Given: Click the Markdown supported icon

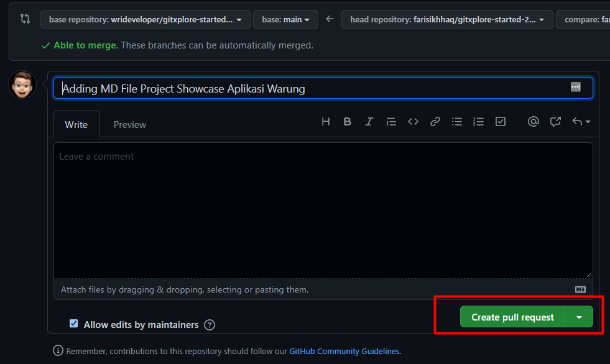Looking at the screenshot, I should tap(580, 289).
